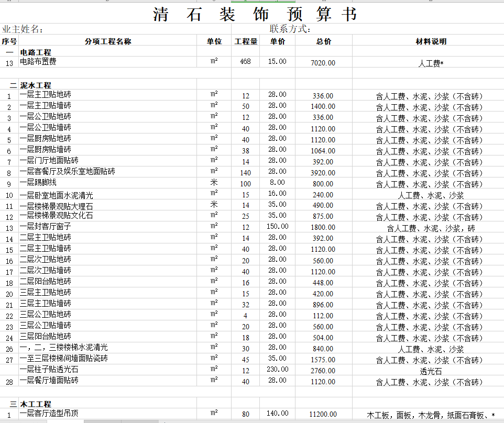Select the 2760.00 total cell
504x423 pixels.
[323, 371]
